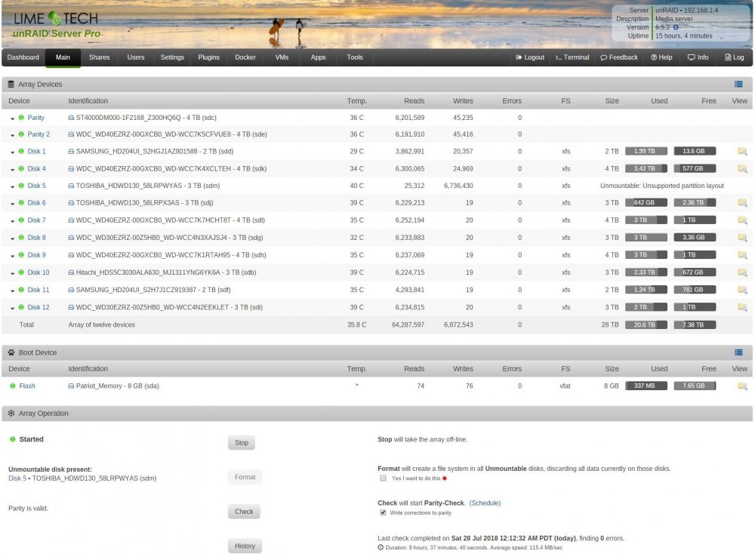Open the Disk 6 view folder icon

pyautogui.click(x=742, y=203)
